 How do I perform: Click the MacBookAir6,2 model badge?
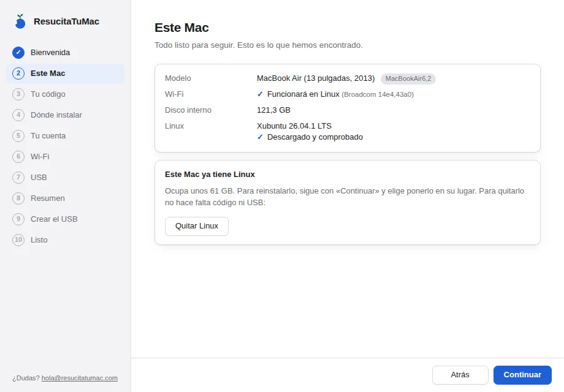[x=408, y=78]
